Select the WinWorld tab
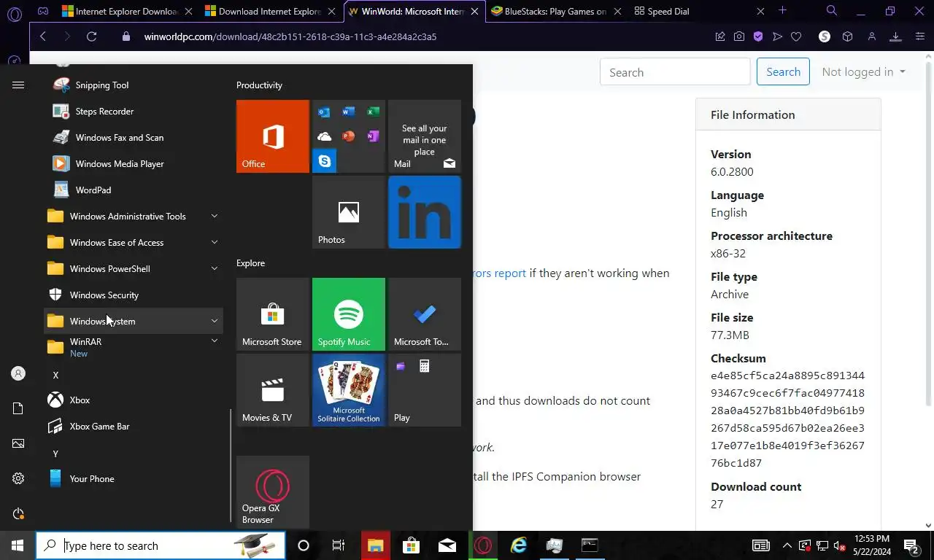Image resolution: width=934 pixels, height=560 pixels. pyautogui.click(x=413, y=11)
